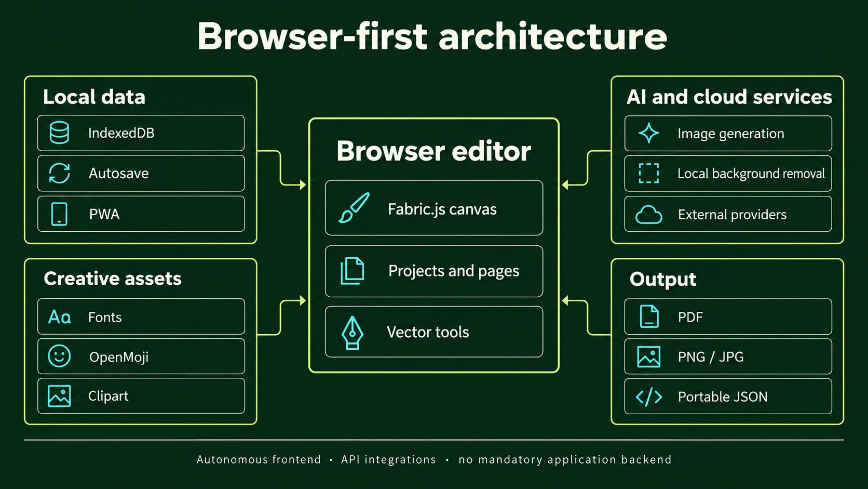Select the PNG / JPG label
The image size is (868, 489).
coord(711,357)
